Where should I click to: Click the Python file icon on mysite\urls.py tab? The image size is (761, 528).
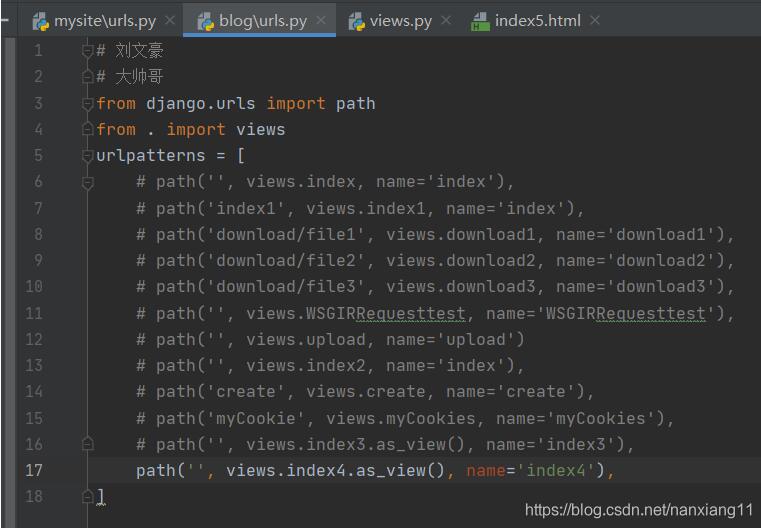[x=40, y=20]
